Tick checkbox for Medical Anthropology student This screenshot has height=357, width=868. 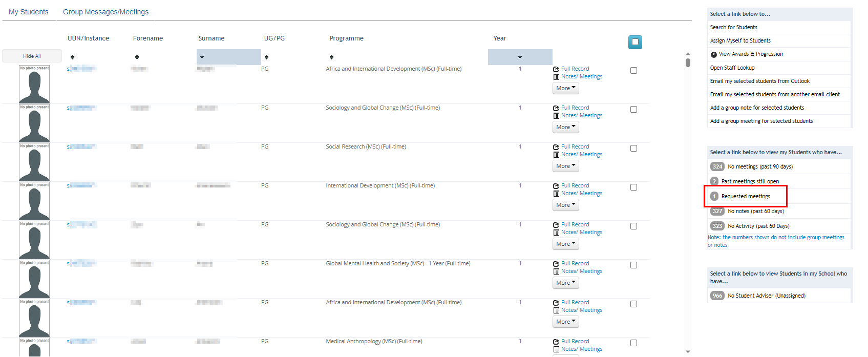633,343
